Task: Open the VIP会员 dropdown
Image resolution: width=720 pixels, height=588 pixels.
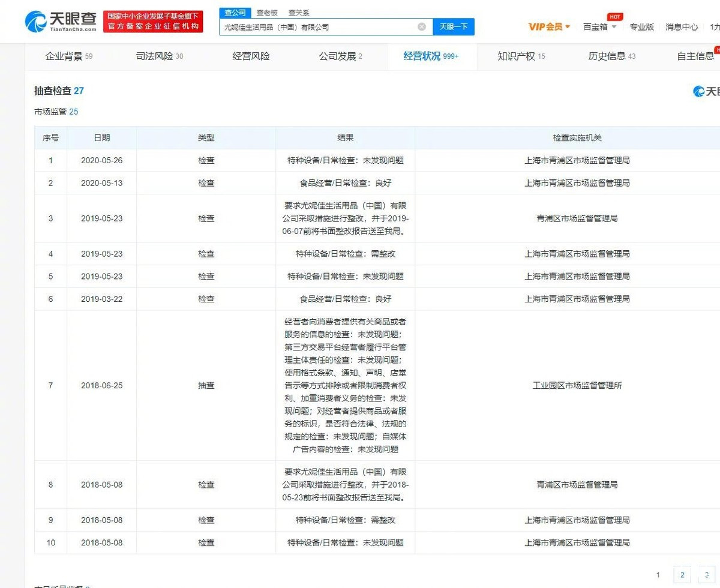Action: pos(549,27)
